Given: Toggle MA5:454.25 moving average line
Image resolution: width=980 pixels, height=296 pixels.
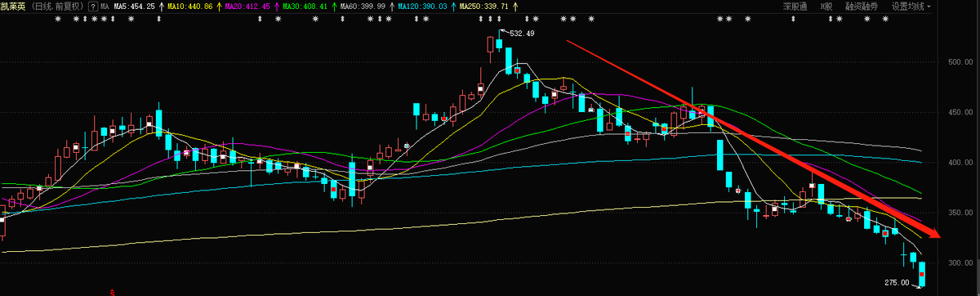Looking at the screenshot, I should click(x=134, y=7).
